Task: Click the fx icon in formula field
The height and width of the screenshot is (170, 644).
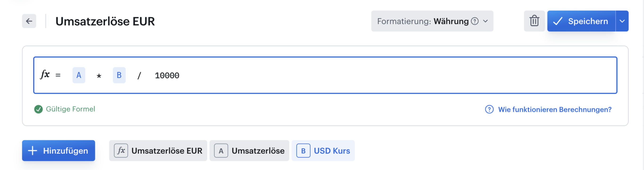Action: [45, 74]
